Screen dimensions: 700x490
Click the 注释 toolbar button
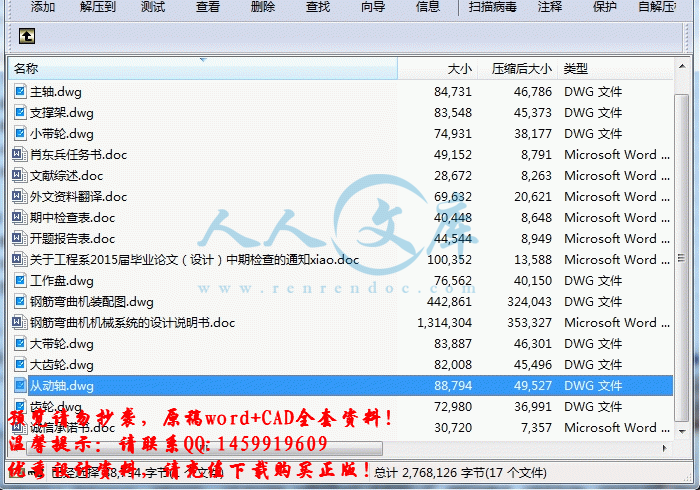pyautogui.click(x=550, y=7)
